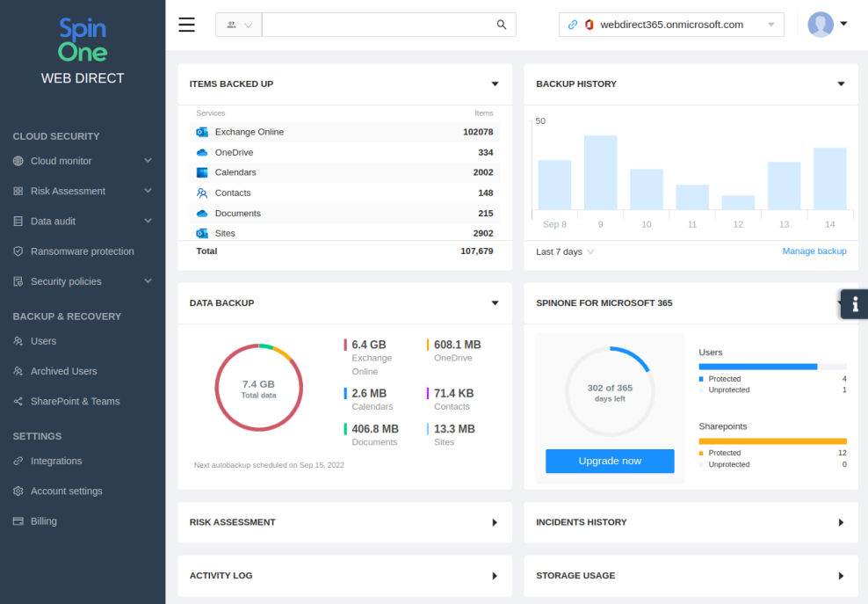868x604 pixels.
Task: Click the Office 365 domain icon
Action: click(x=589, y=25)
